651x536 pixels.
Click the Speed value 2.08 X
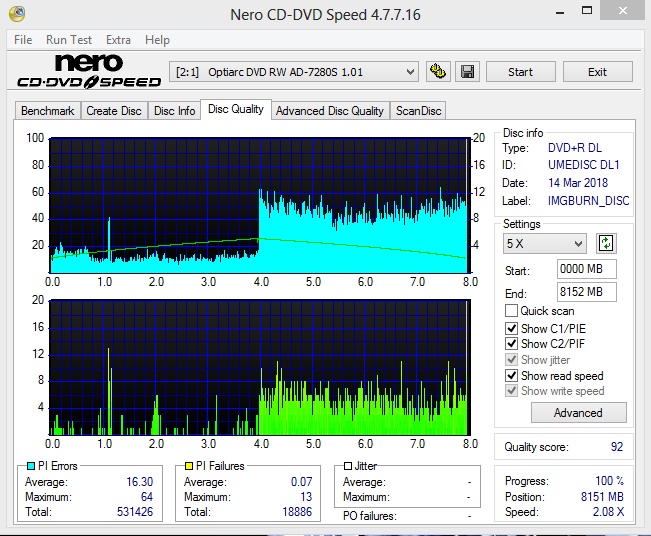608,512
